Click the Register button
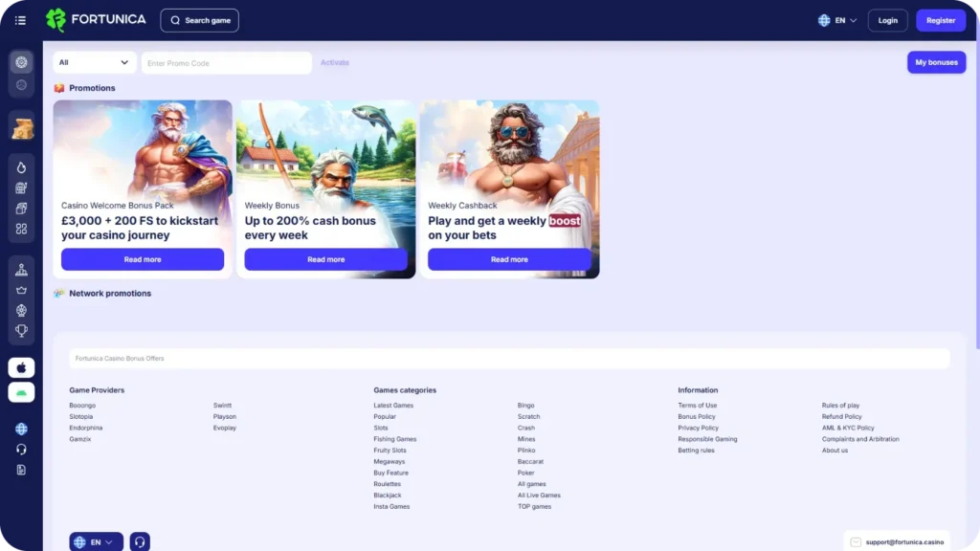The width and height of the screenshot is (980, 551). 941,21
